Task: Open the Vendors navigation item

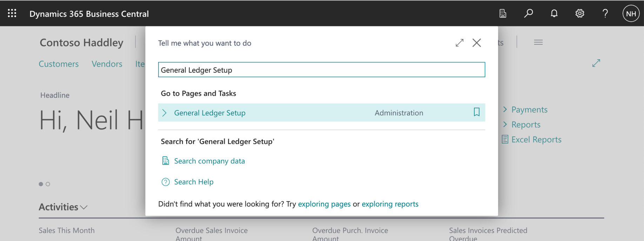Action: (107, 64)
